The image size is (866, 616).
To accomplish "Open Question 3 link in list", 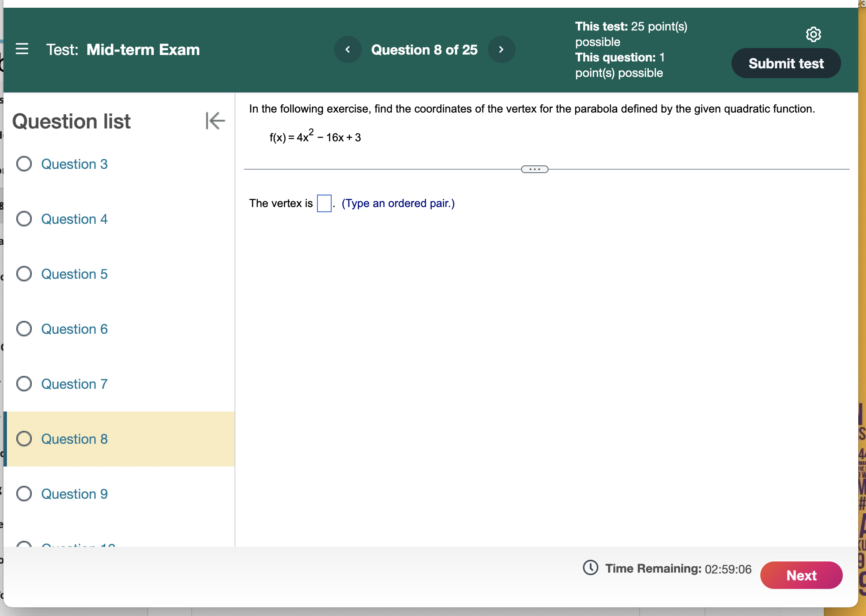I will tap(74, 164).
